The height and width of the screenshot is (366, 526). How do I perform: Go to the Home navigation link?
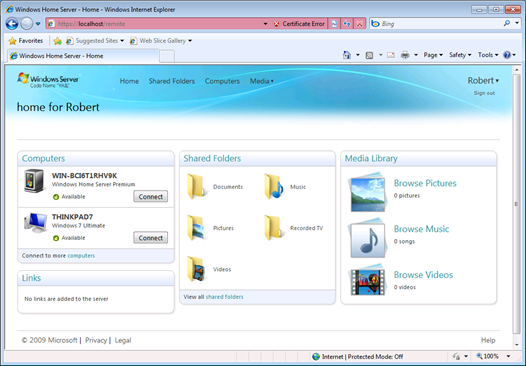point(129,81)
